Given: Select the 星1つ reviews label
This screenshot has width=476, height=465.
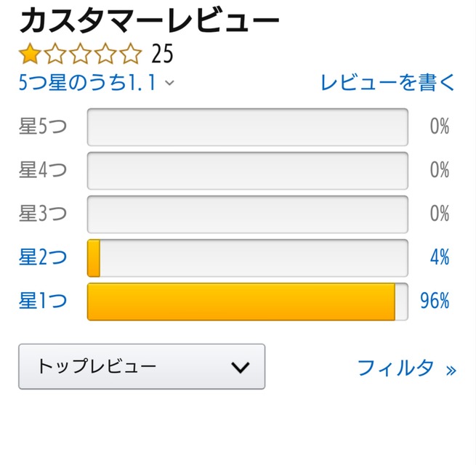Looking at the screenshot, I should [43, 301].
